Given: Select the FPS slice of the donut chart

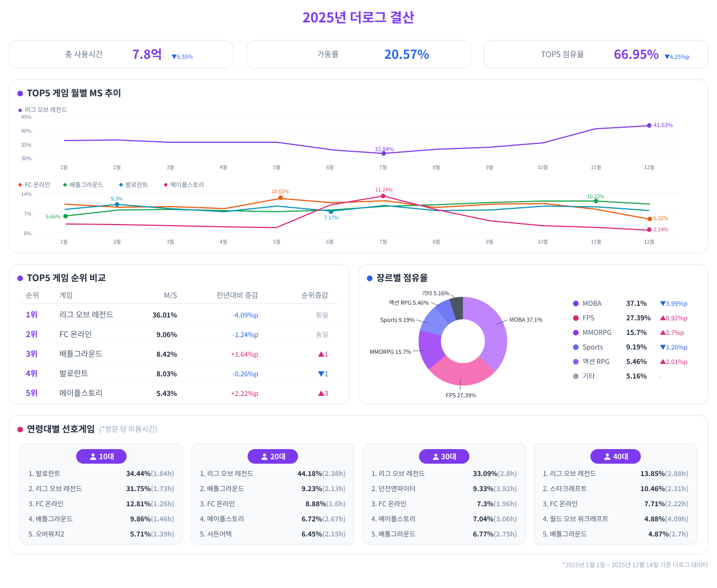Looking at the screenshot, I should click(x=460, y=371).
